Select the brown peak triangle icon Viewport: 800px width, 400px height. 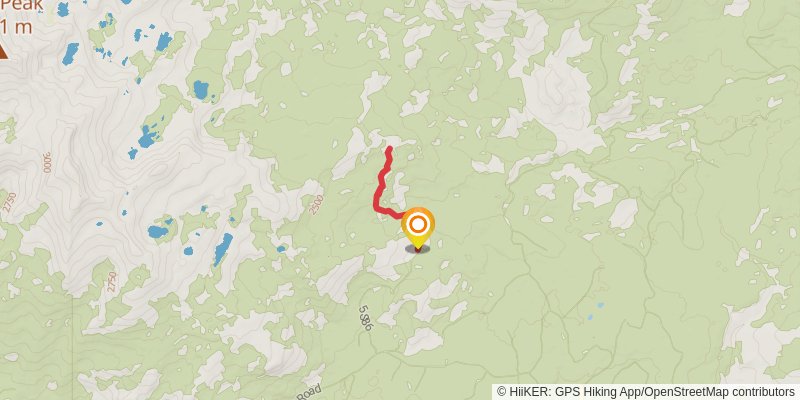pyautogui.click(x=3, y=52)
